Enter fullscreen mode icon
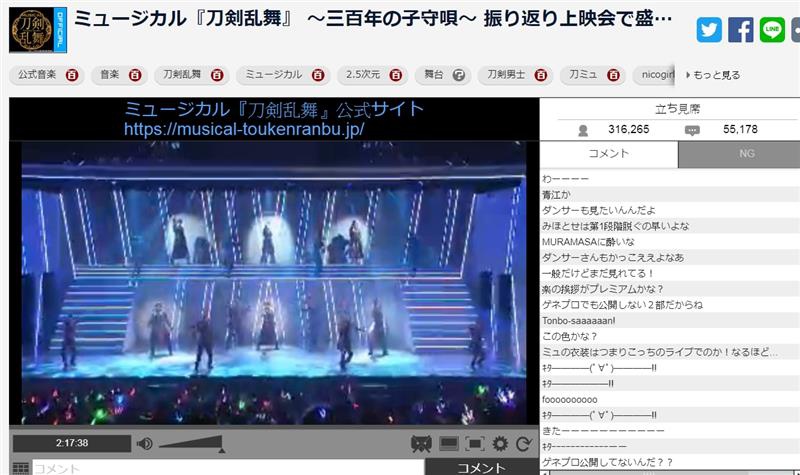Viewport: 800px width, 475px height. pos(474,443)
